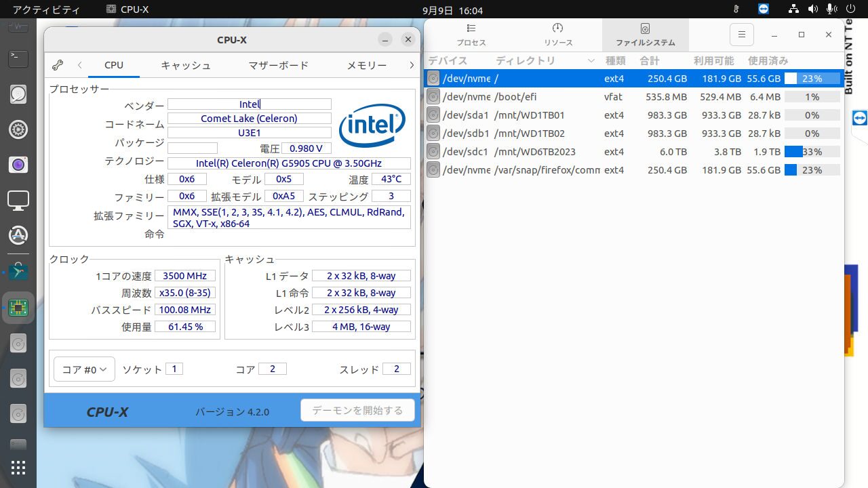Click TeamViewer tray icon in top bar
This screenshot has width=868, height=488.
pyautogui.click(x=764, y=9)
